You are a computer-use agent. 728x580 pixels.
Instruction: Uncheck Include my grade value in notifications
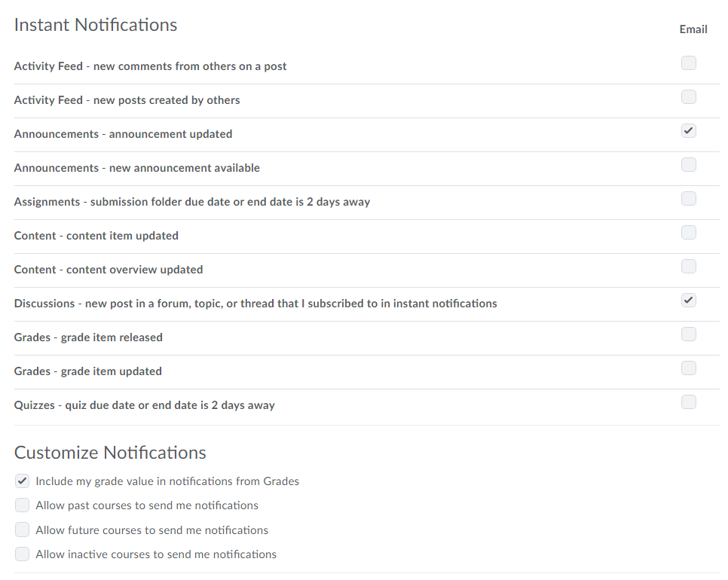(23, 481)
